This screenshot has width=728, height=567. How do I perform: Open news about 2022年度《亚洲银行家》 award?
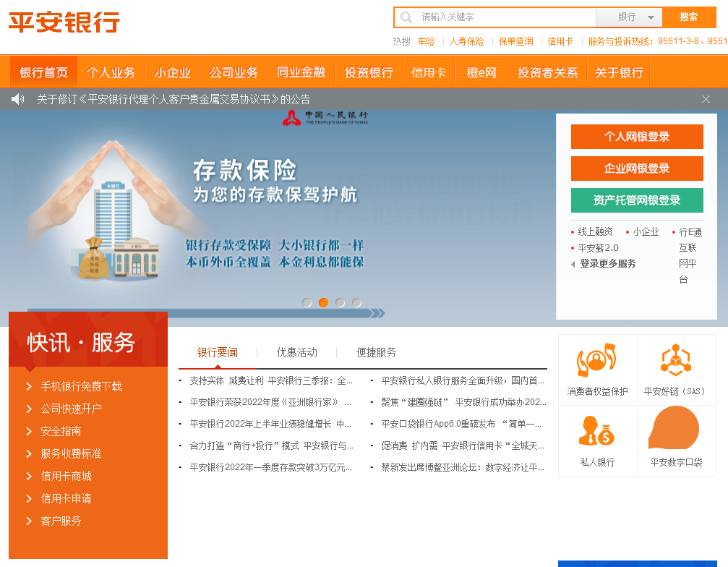[x=270, y=402]
